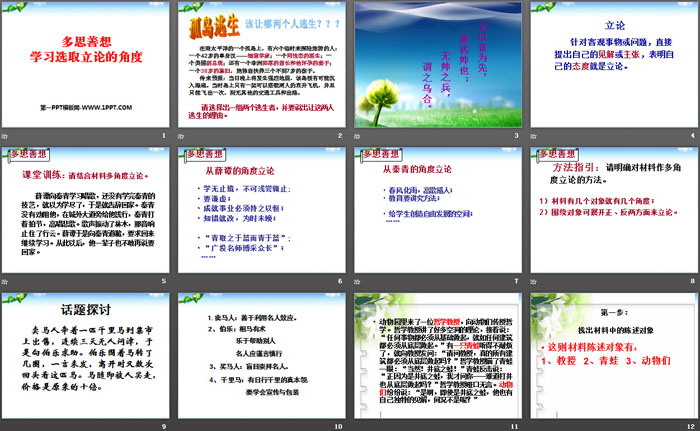
Task: Select slide 8 方法指引 thumbnail
Action: (x=614, y=210)
